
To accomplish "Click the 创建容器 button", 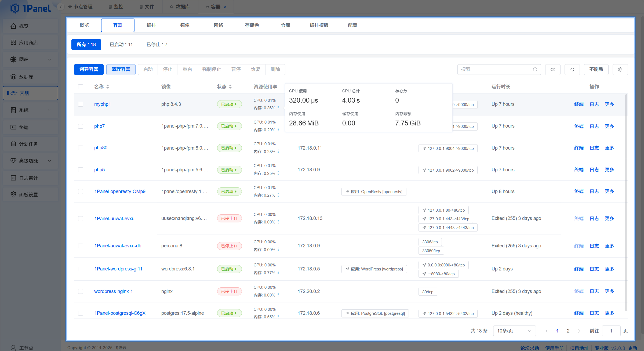I will 89,69.
